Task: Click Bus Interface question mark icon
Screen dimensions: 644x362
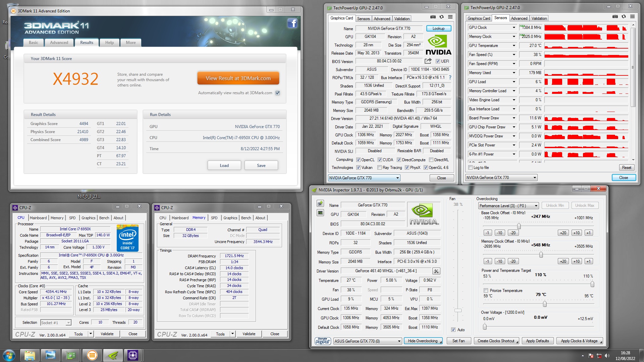Action: (x=450, y=77)
